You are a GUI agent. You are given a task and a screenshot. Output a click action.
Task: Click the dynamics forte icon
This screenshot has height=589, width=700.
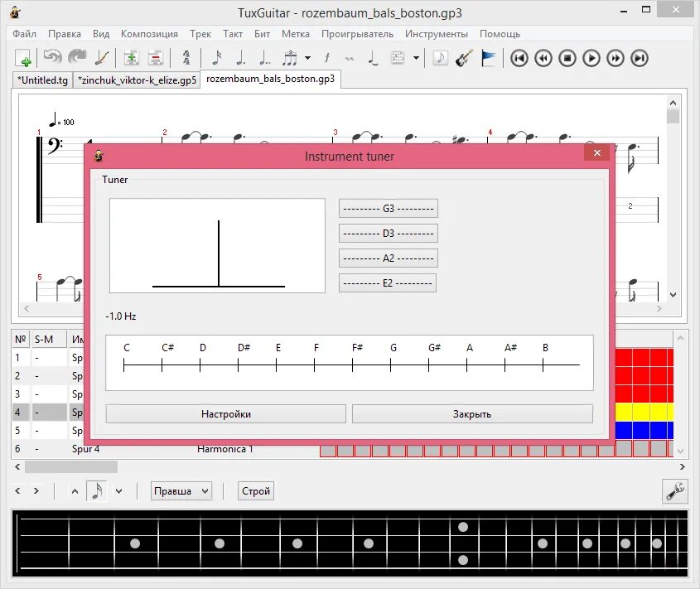click(326, 58)
